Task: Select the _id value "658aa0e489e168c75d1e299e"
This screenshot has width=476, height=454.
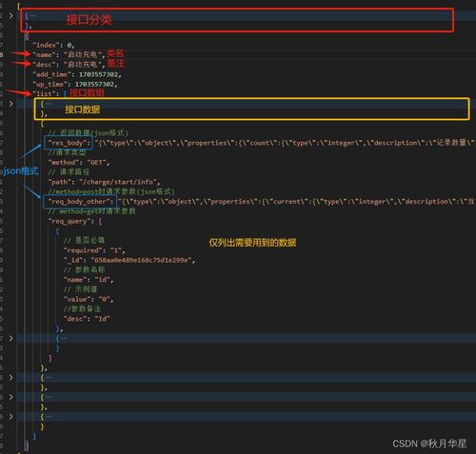Action: point(141,260)
